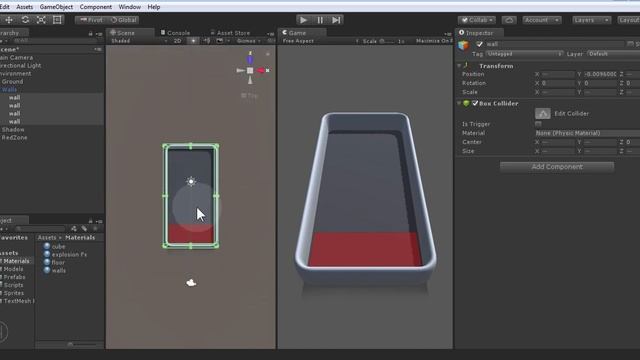Open the Shaded draw mode dropdown
The width and height of the screenshot is (640, 360).
[139, 41]
